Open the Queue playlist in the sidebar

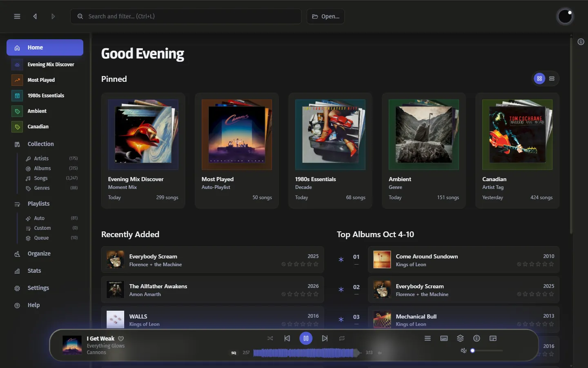[51, 238]
